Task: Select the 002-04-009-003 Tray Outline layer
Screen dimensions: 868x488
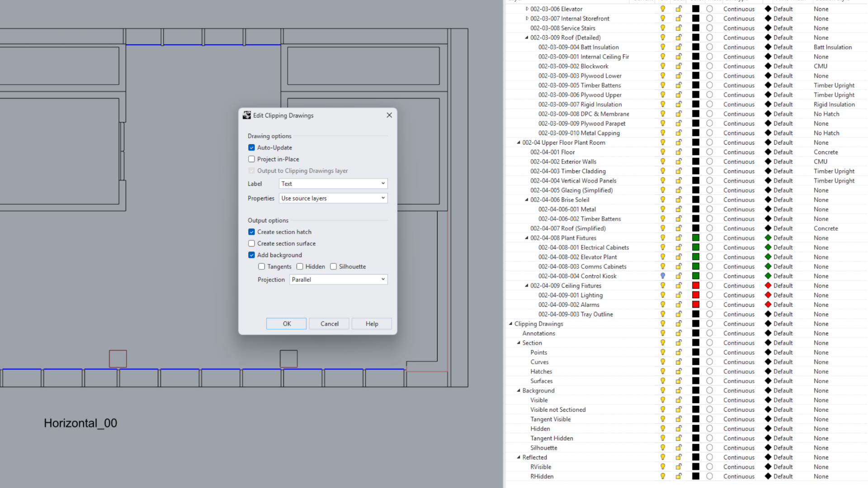Action: tap(576, 314)
